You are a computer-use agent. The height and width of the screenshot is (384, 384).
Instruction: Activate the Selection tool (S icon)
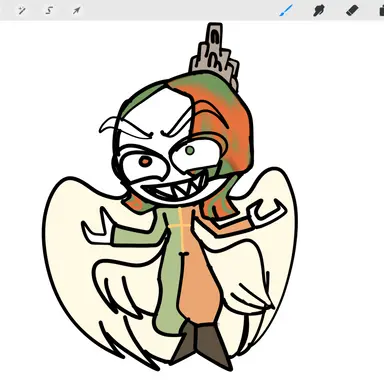click(49, 11)
